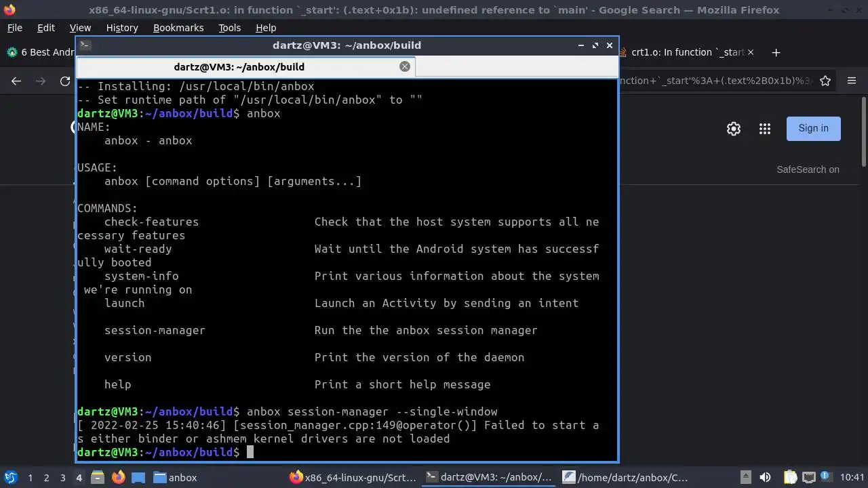Click 'session-manager' command text in terminal

click(155, 330)
